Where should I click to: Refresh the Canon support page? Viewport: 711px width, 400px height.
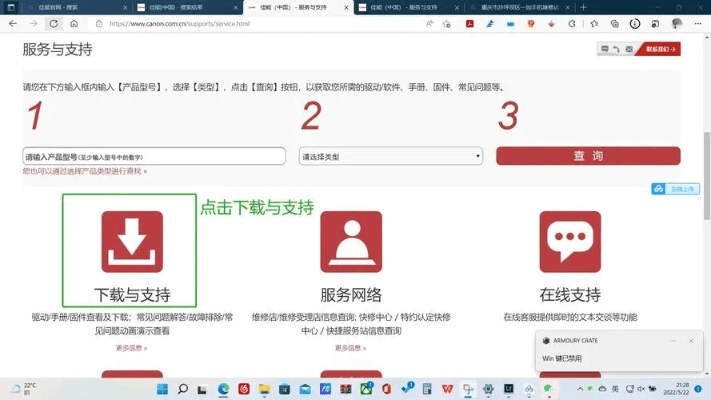click(x=54, y=24)
